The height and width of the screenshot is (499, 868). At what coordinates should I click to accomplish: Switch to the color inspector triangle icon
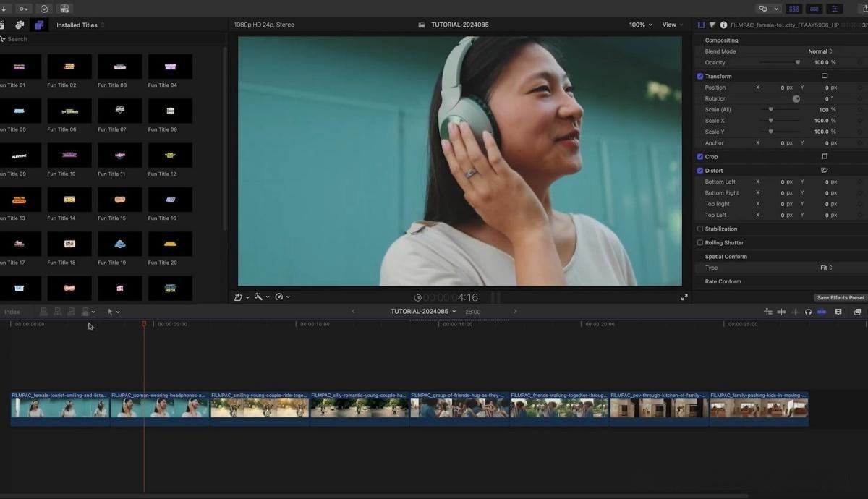(x=712, y=25)
